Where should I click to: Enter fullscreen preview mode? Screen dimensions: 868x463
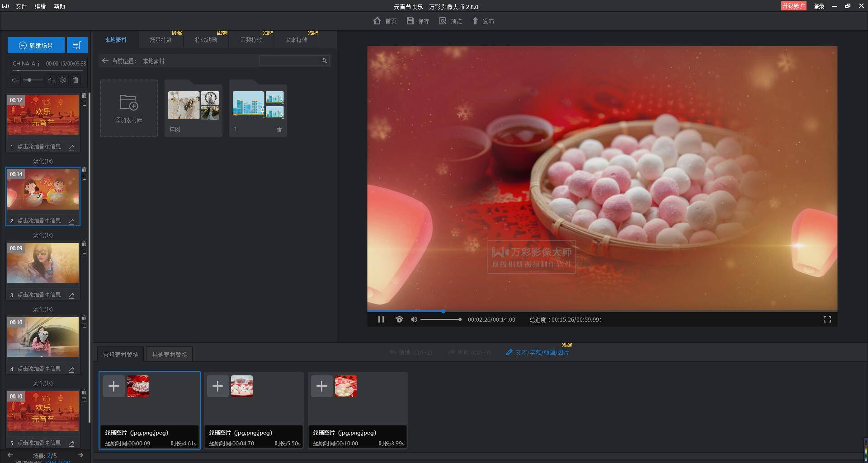click(827, 319)
